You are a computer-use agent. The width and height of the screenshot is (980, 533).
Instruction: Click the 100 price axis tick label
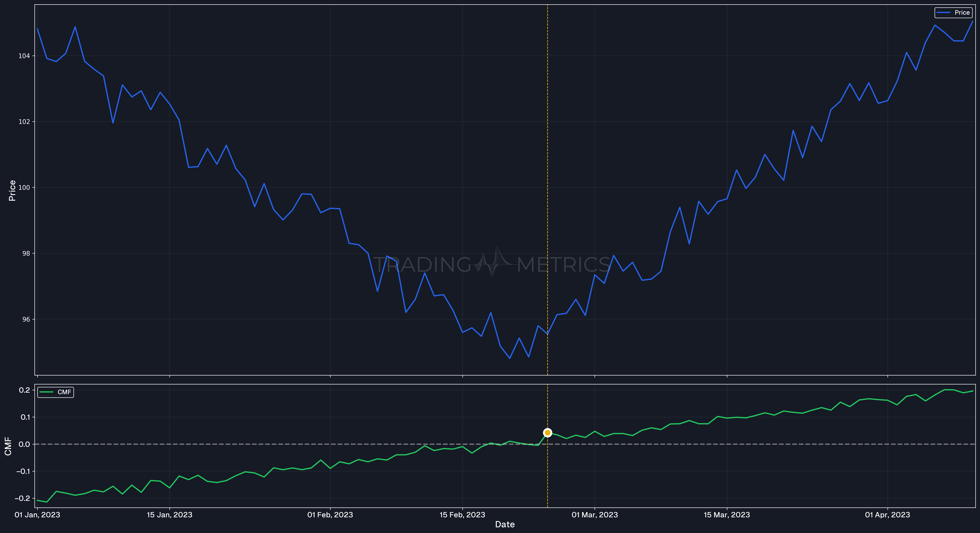click(x=24, y=188)
